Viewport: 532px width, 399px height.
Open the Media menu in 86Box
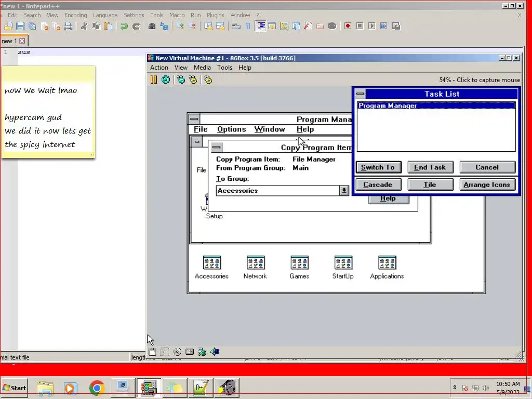pos(202,68)
